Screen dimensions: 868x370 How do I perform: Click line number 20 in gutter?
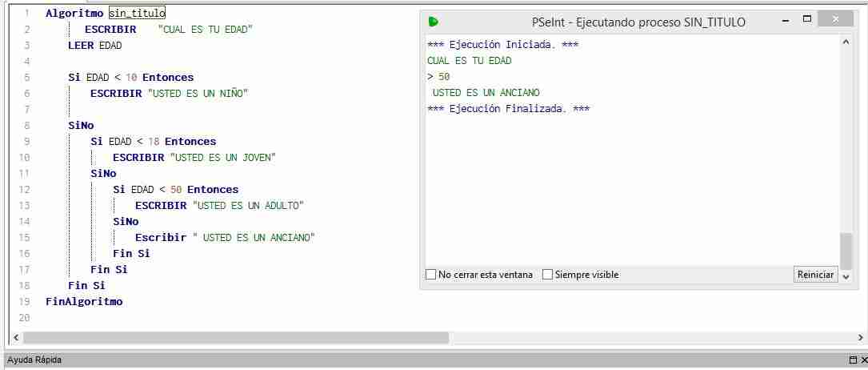tap(24, 318)
